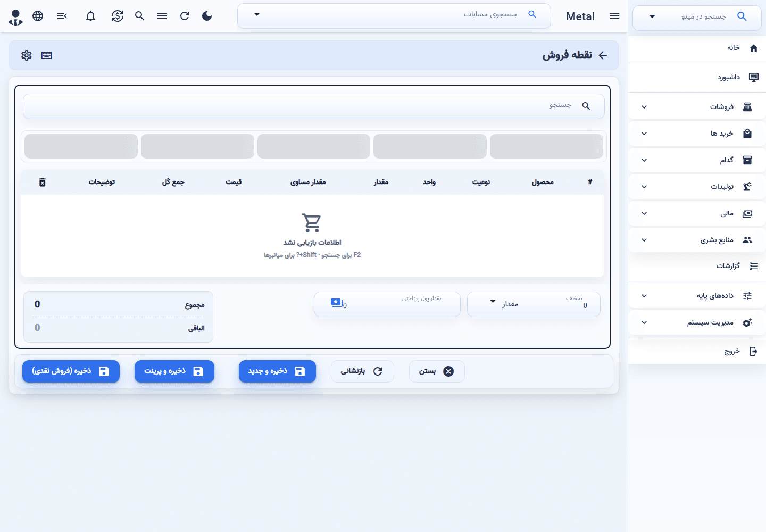This screenshot has width=766, height=532.
Task: Open sidebar menu search dropdown arrow
Action: [x=652, y=16]
